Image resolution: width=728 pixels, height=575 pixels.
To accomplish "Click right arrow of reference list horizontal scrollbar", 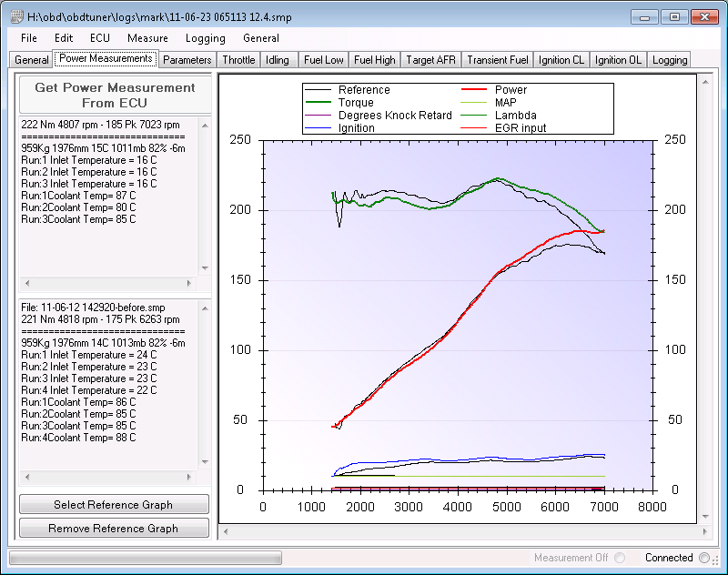I will point(189,477).
